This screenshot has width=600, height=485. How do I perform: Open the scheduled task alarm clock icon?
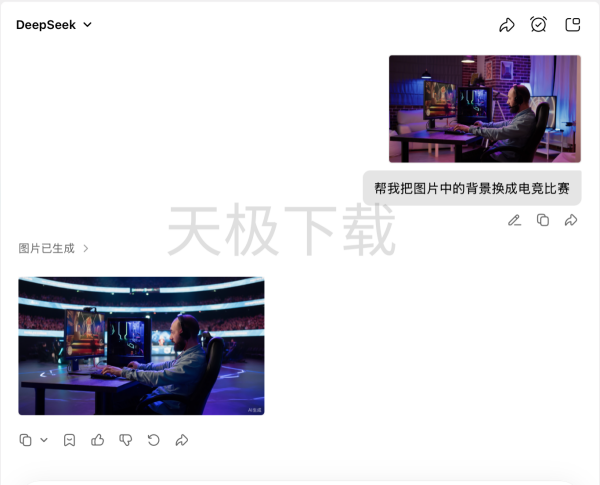coord(539,25)
